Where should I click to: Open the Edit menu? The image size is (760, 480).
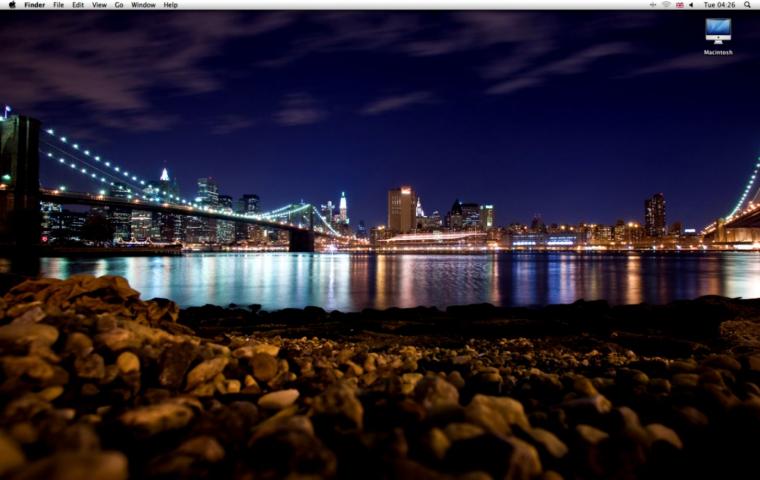(78, 5)
